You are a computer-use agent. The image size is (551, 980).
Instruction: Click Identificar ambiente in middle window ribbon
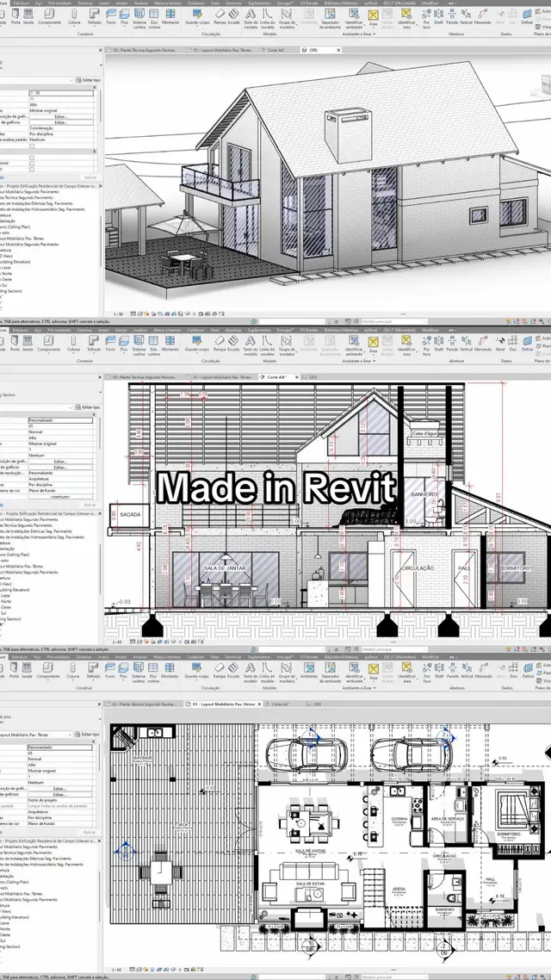(x=354, y=346)
